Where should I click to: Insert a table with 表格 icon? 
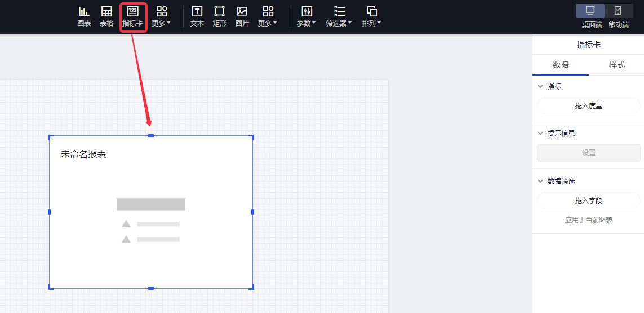pos(106,16)
